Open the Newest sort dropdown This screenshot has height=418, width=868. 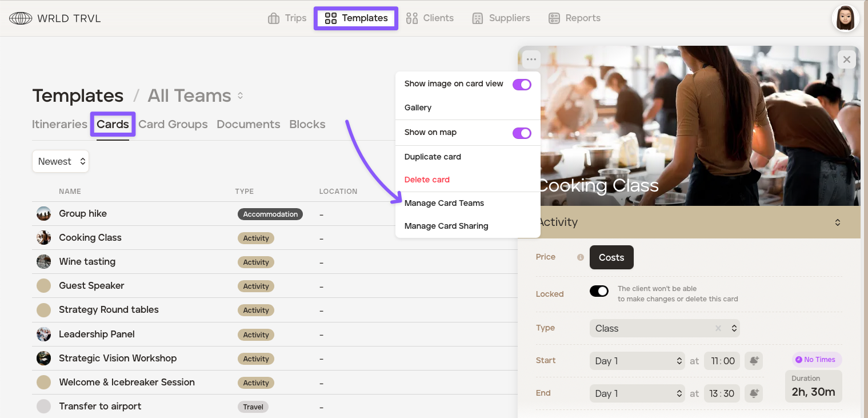(61, 162)
